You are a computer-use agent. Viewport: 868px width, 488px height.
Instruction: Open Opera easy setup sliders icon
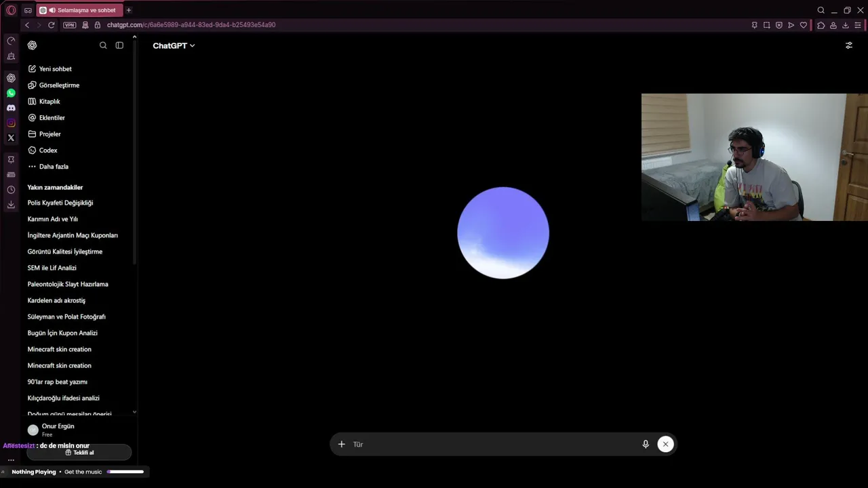pyautogui.click(x=858, y=25)
